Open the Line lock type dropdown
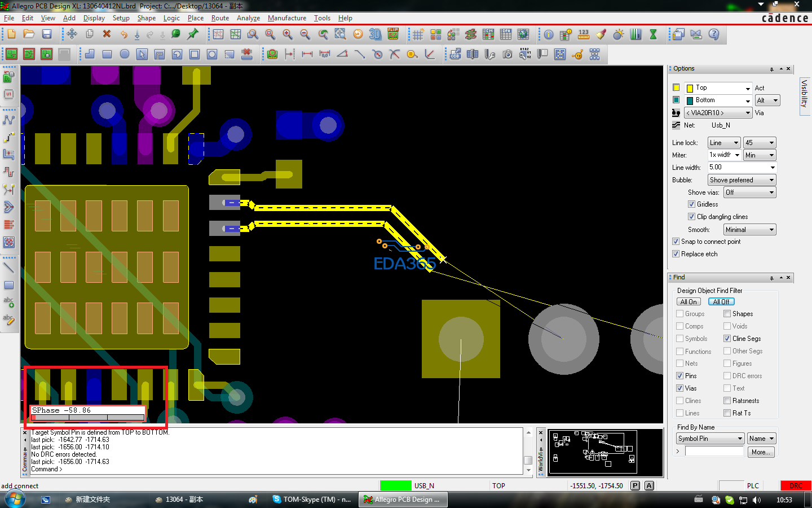 [724, 143]
